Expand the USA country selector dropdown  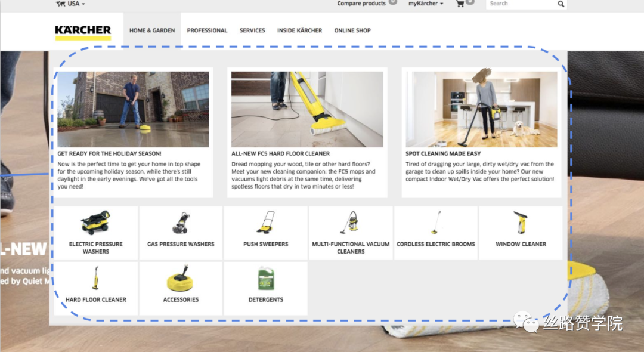(70, 4)
